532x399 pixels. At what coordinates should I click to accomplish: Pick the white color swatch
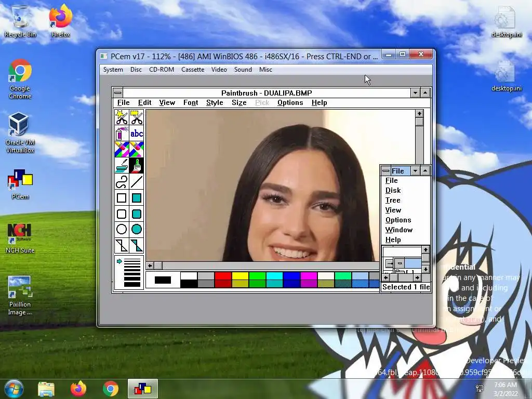point(189,275)
